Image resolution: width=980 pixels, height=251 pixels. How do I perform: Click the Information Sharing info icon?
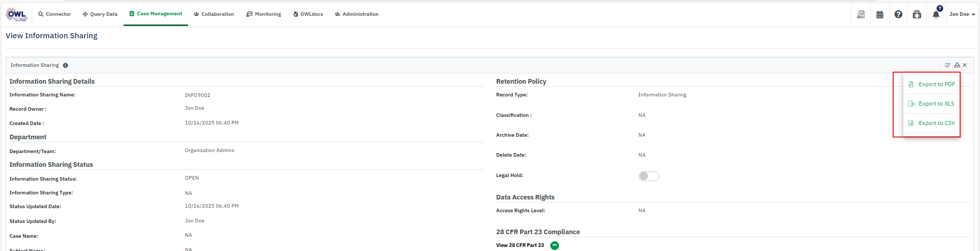(65, 65)
